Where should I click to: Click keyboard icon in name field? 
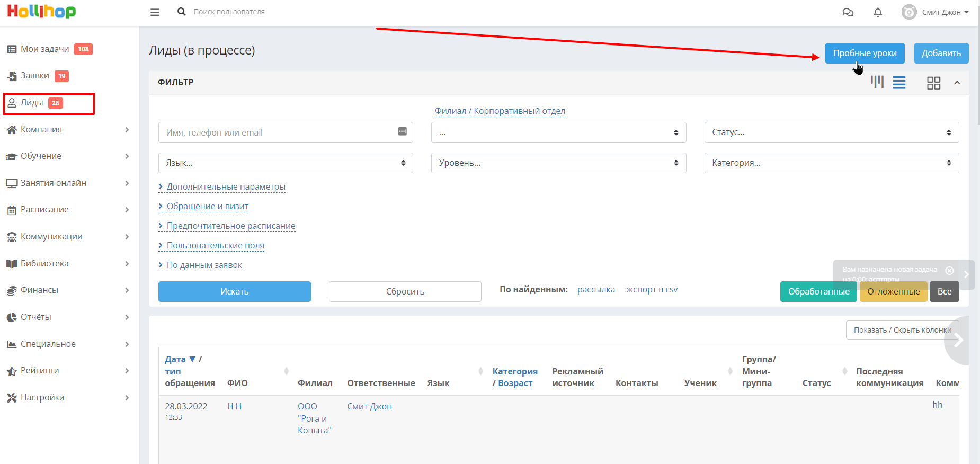[x=403, y=131]
